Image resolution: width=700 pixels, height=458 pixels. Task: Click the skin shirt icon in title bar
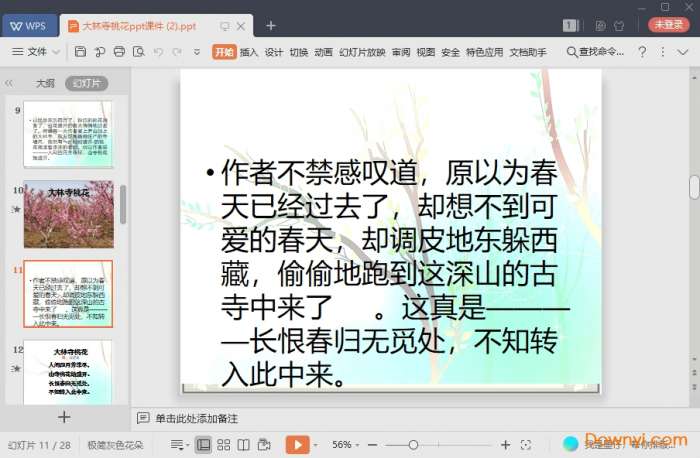point(619,25)
